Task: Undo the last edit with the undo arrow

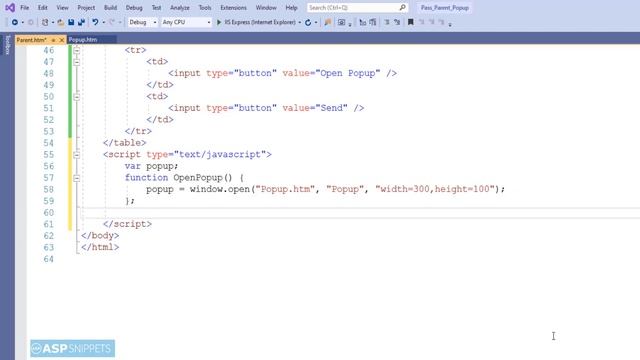Action: point(95,22)
